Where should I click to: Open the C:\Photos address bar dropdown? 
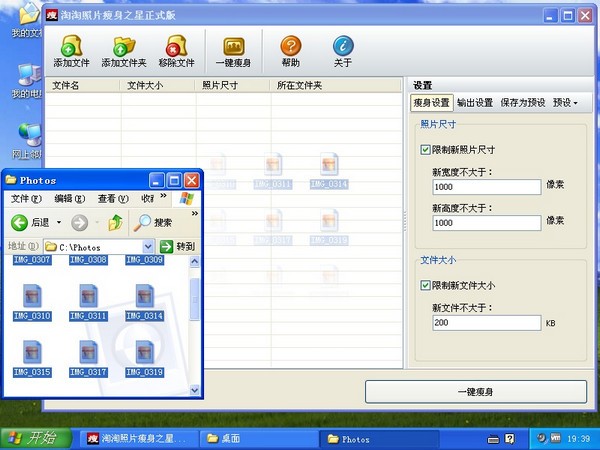[148, 246]
